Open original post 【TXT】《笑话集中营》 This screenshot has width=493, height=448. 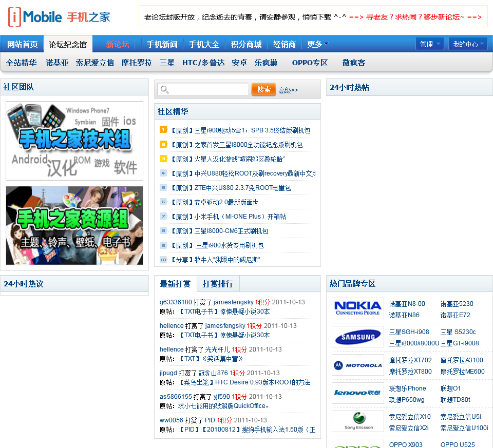coord(211,359)
